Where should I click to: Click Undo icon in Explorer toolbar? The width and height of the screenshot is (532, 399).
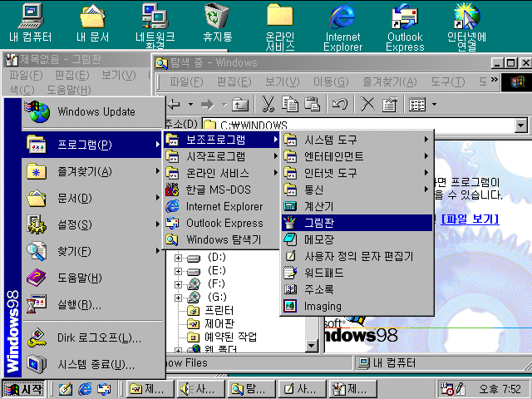point(340,104)
